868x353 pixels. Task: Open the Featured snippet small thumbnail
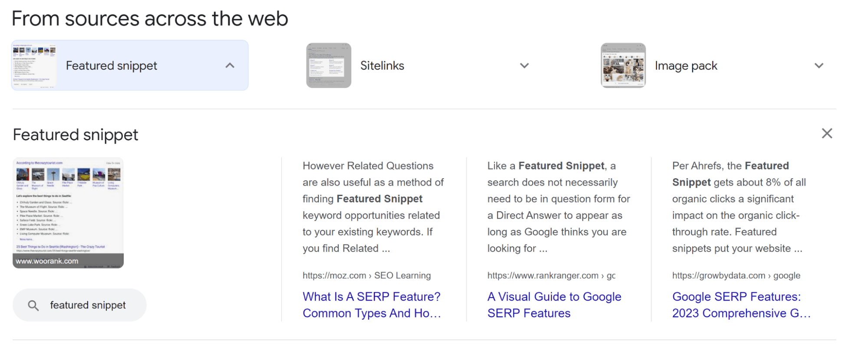(34, 65)
